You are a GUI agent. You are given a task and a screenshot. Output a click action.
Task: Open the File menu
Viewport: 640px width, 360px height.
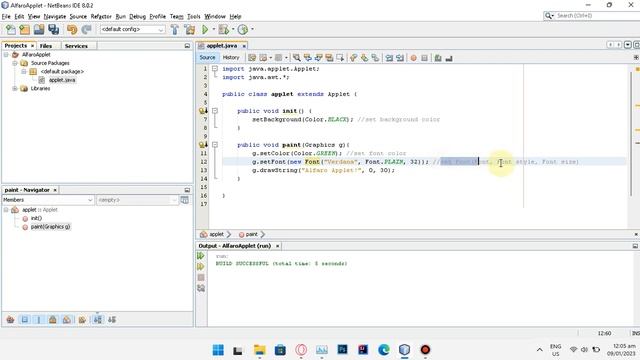6,16
